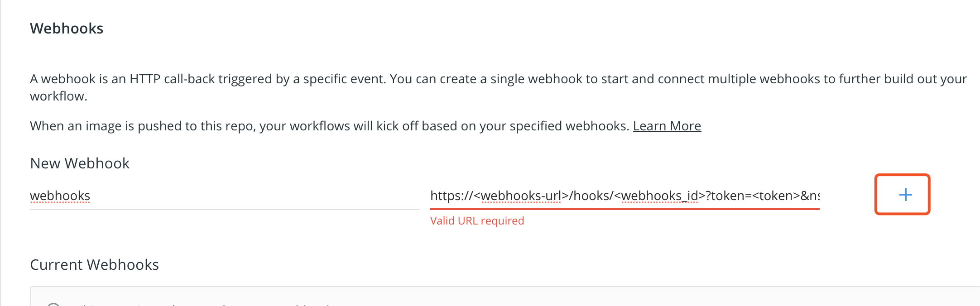The width and height of the screenshot is (980, 306).
Task: Click the New Webhook subheading
Action: [80, 163]
